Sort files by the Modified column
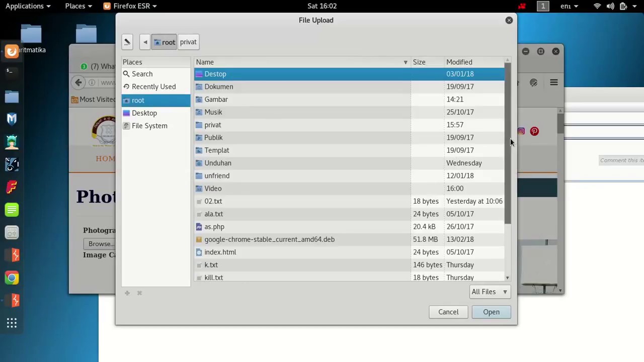This screenshot has height=362, width=644. pyautogui.click(x=459, y=62)
